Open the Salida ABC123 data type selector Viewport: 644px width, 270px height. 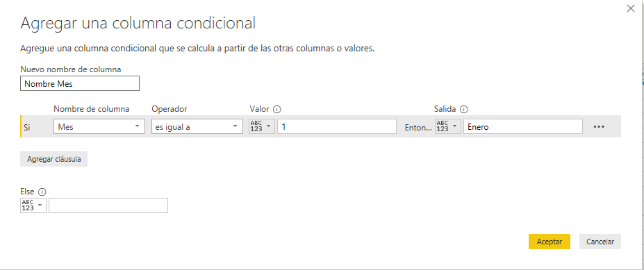(448, 126)
